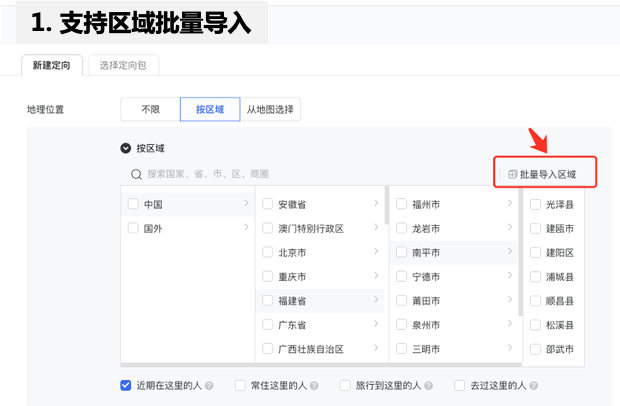This screenshot has height=406, width=620.
Task: Tick the 宁德市 checkbox
Action: click(401, 276)
